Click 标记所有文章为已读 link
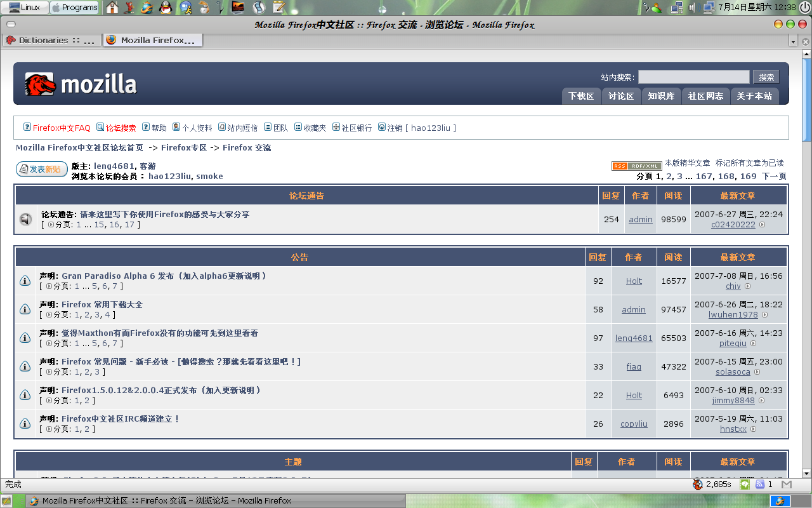 click(x=750, y=163)
